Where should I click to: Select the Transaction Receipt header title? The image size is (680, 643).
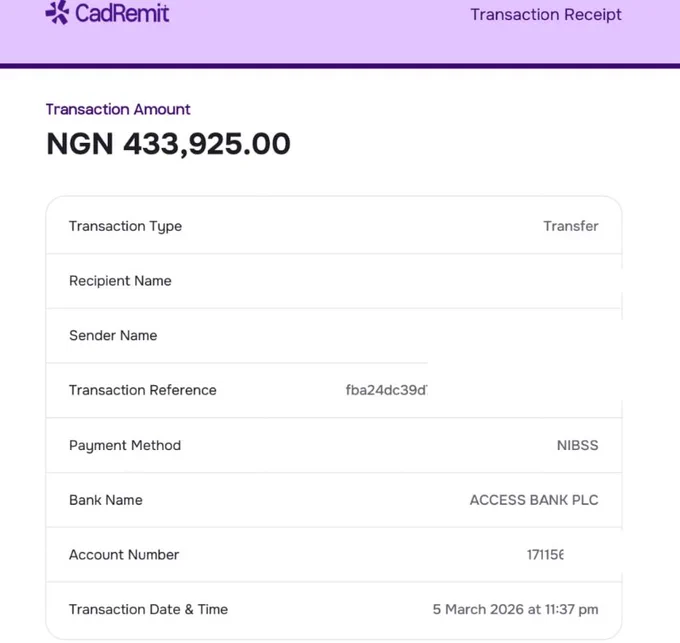coord(546,14)
